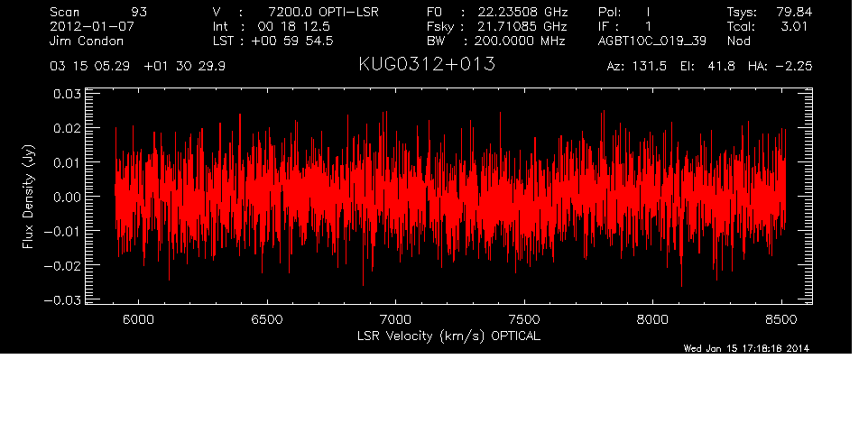Click the Nod procedure label

(x=738, y=41)
